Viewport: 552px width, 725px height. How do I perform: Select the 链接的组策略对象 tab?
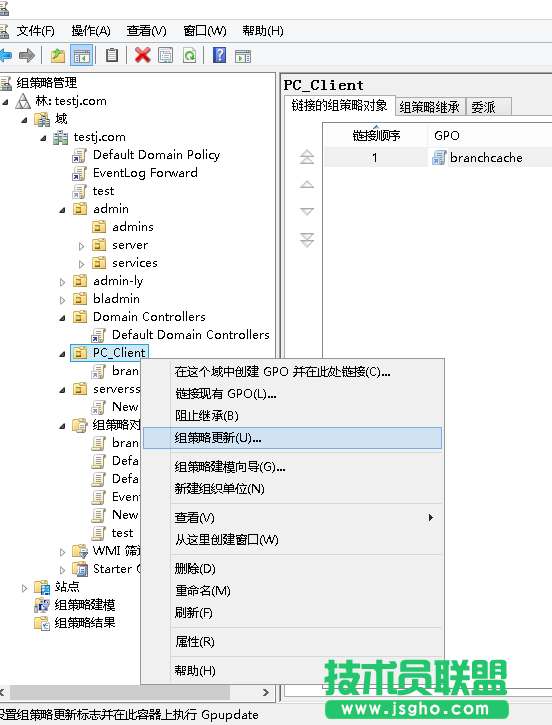(339, 106)
